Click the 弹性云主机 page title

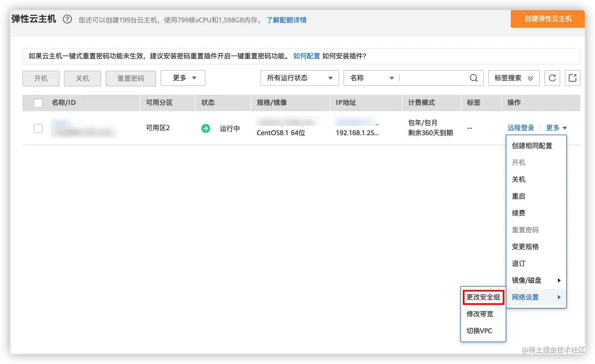click(x=34, y=19)
